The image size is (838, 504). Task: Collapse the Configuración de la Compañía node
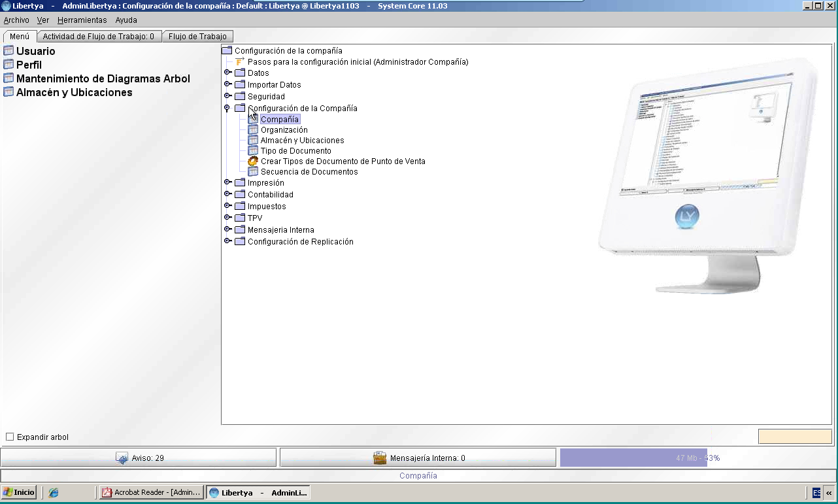pos(227,108)
